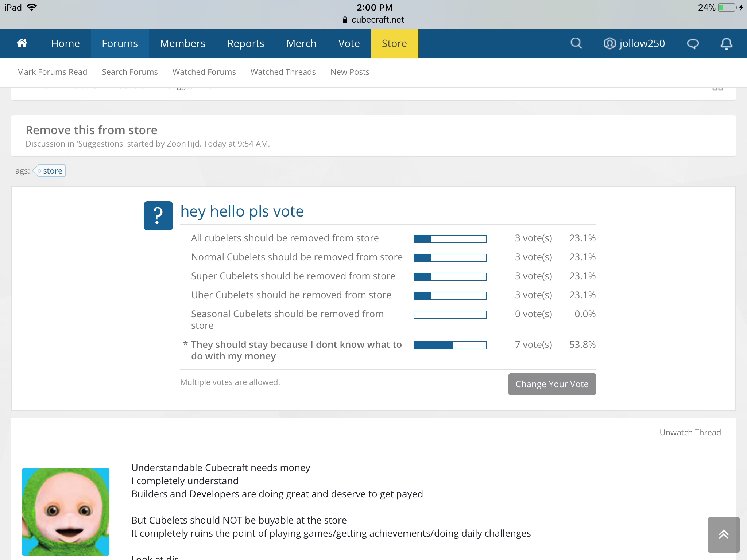747x560 pixels.
Task: Click the Change Your Vote button
Action: [x=552, y=384]
